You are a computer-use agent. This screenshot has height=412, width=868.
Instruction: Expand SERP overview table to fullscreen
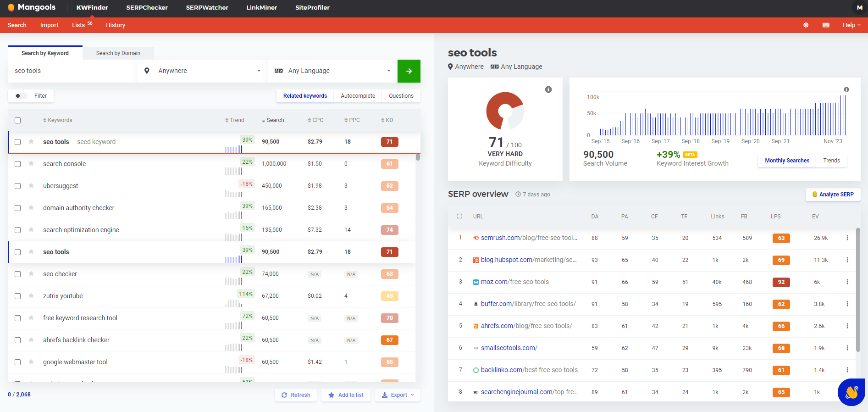point(459,217)
